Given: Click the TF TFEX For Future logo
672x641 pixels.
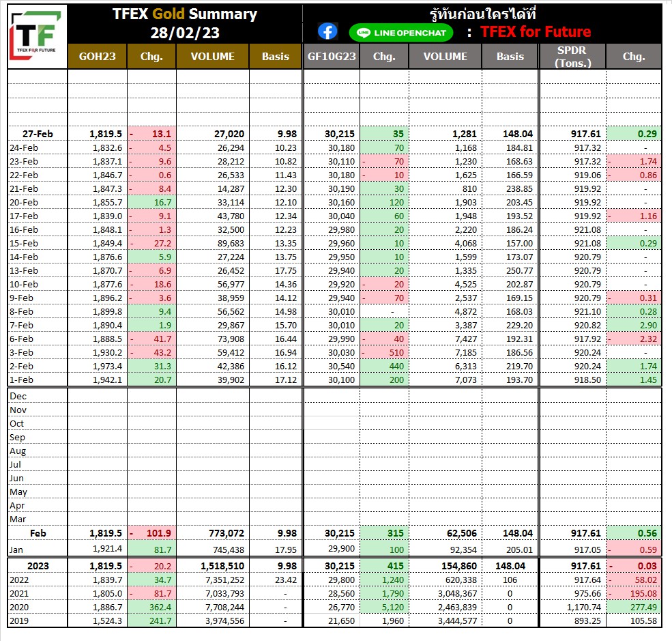Looking at the screenshot, I should pyautogui.click(x=37, y=36).
